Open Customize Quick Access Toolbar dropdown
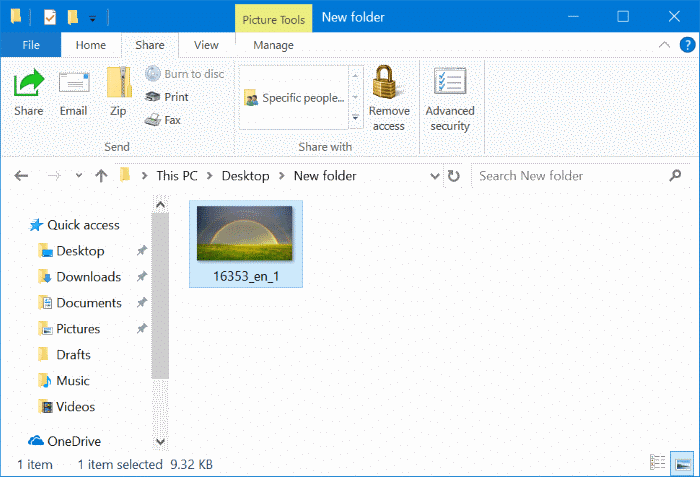The width and height of the screenshot is (700, 477). (x=92, y=19)
